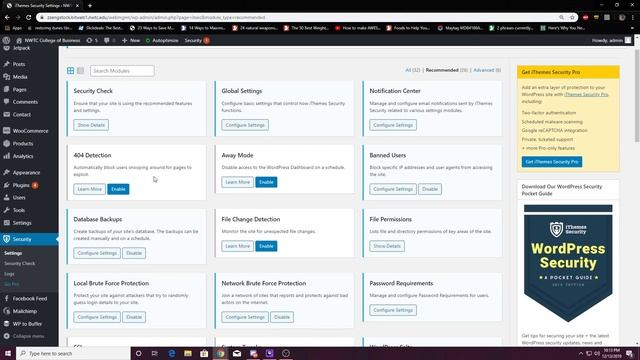640x360 pixels.
Task: Open File Explorer from the taskbar
Action: 188,353
